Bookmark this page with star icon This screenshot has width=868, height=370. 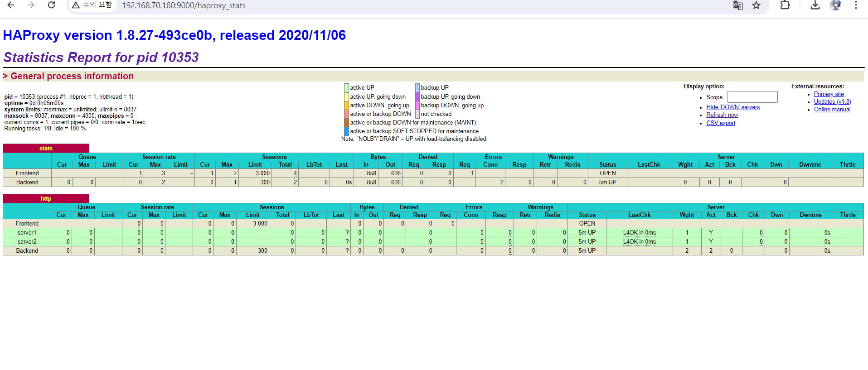coord(756,5)
